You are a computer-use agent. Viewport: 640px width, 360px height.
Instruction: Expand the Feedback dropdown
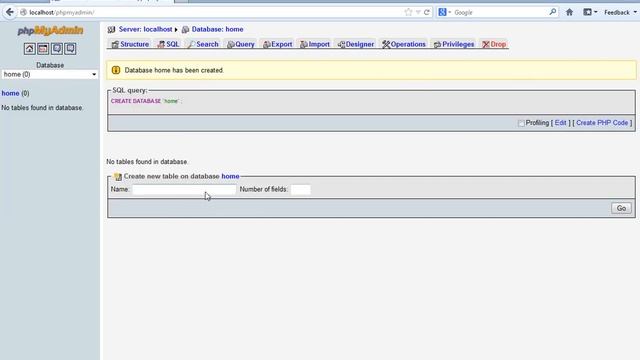point(620,13)
